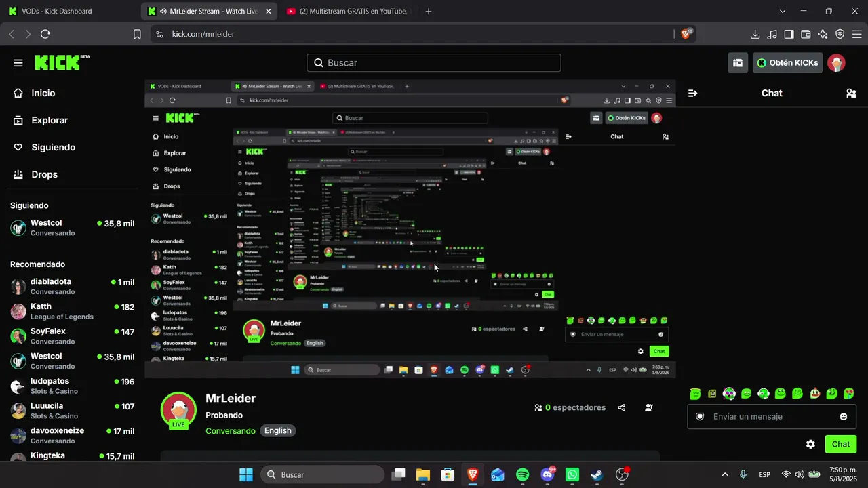Open the browser main menu

(856, 34)
